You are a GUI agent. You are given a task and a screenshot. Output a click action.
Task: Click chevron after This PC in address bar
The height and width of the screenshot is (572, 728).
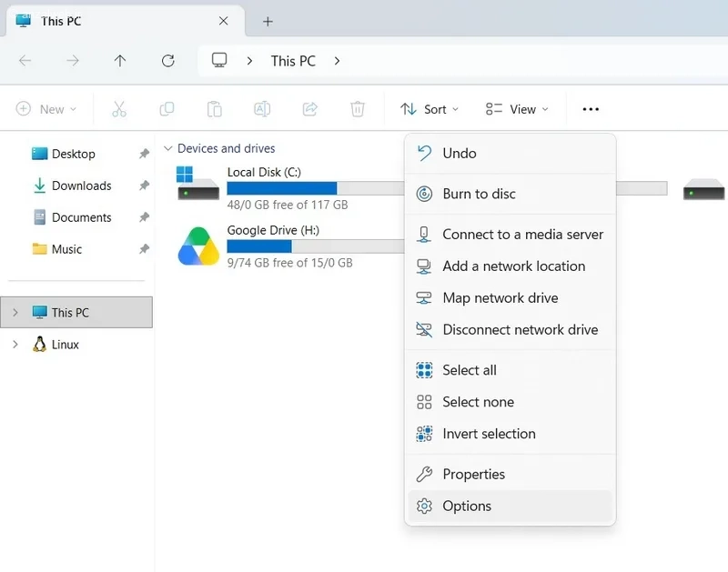point(337,61)
